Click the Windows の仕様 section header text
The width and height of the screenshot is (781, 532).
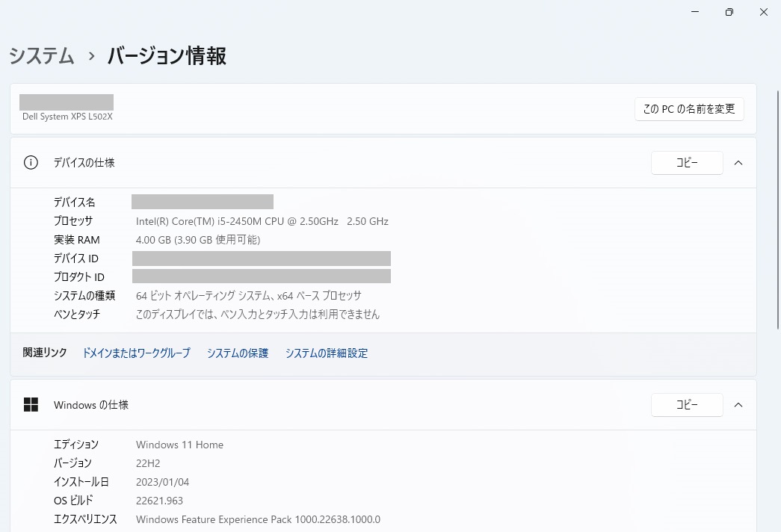coord(91,405)
